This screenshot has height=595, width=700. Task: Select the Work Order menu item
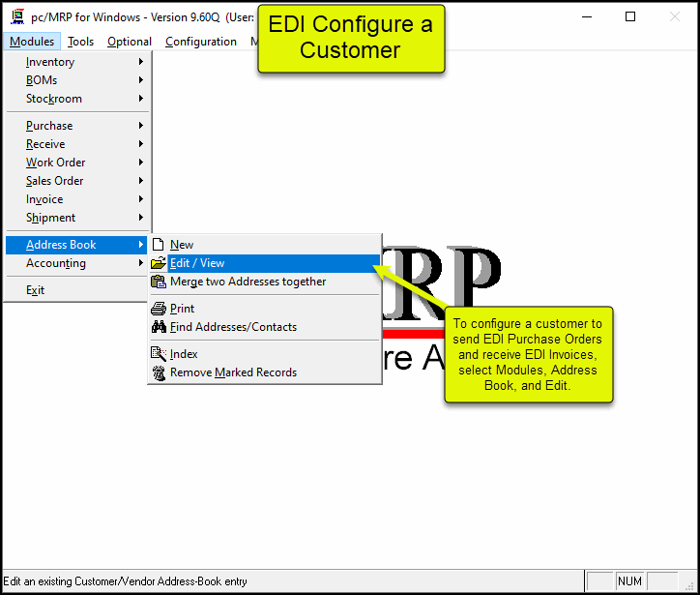click(76, 163)
